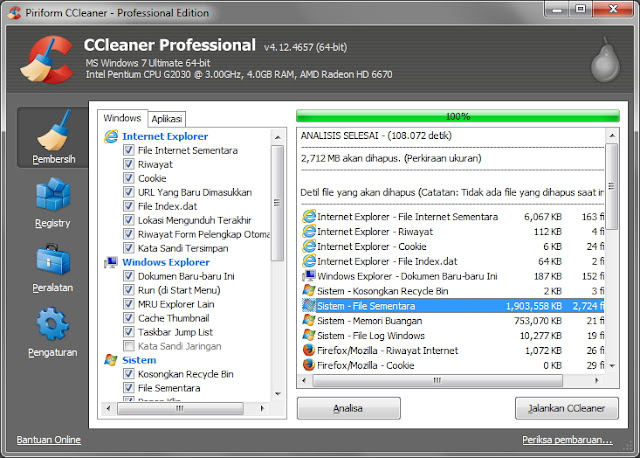Viewport: 640px width, 458px height.
Task: Click options list vertical scrollbar thumb
Action: (x=278, y=203)
